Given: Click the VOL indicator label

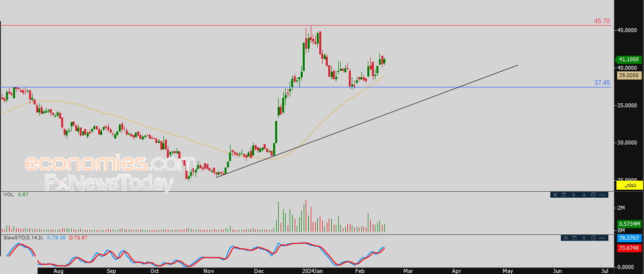Looking at the screenshot, I should pos(9,194).
